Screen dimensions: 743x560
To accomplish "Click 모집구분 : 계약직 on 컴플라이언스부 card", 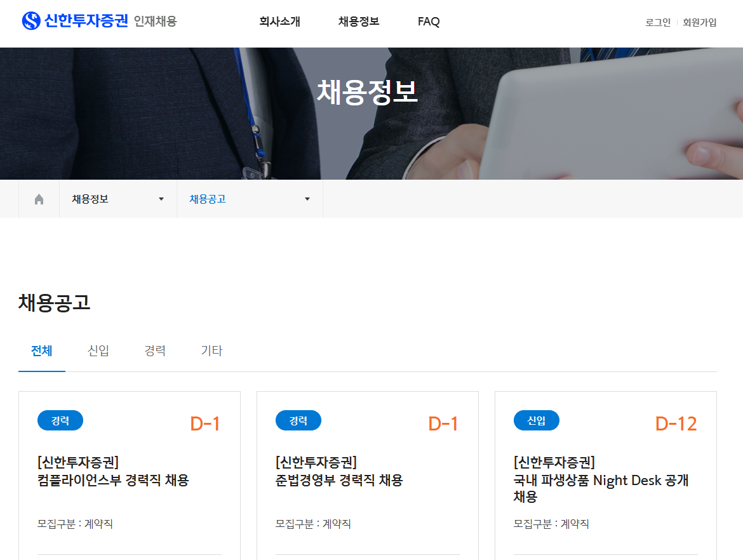I will tap(75, 524).
